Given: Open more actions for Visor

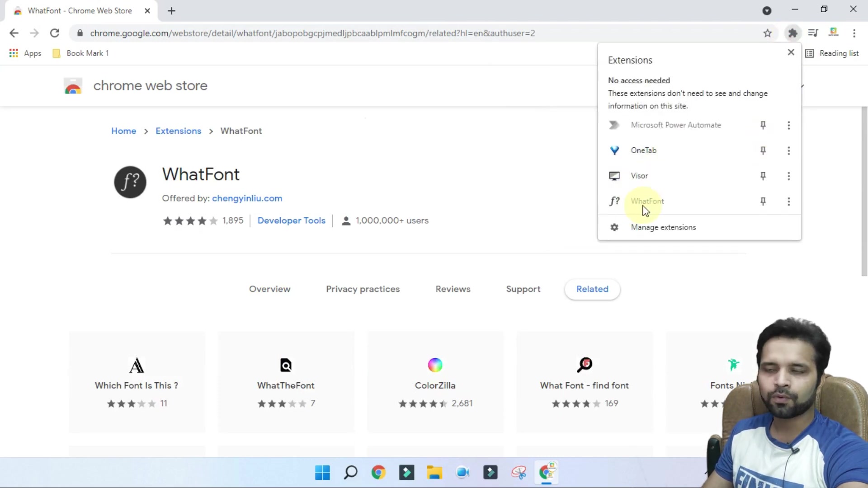Looking at the screenshot, I should coord(788,176).
